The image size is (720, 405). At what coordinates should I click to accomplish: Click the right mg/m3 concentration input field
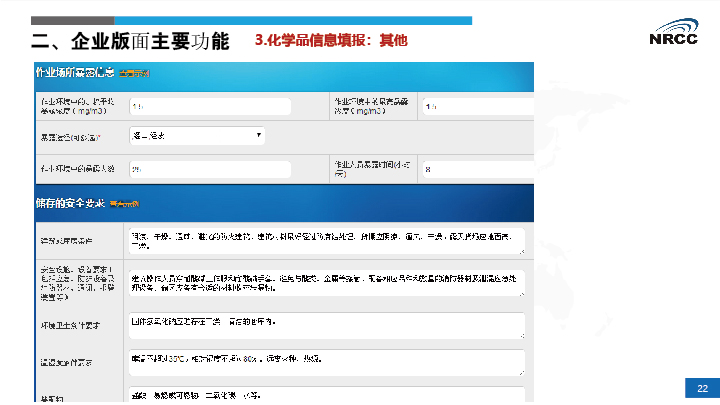pos(475,106)
